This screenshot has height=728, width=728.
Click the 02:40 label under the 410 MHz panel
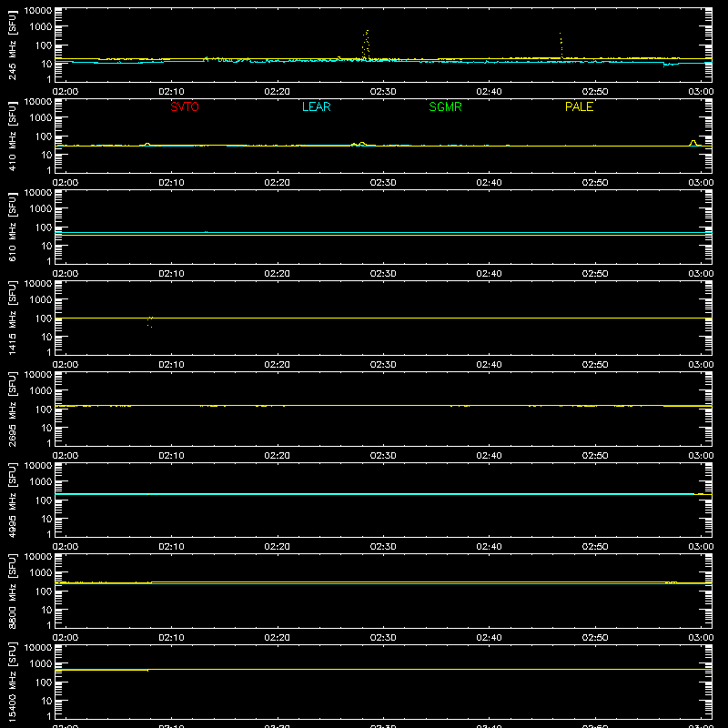tap(489, 183)
